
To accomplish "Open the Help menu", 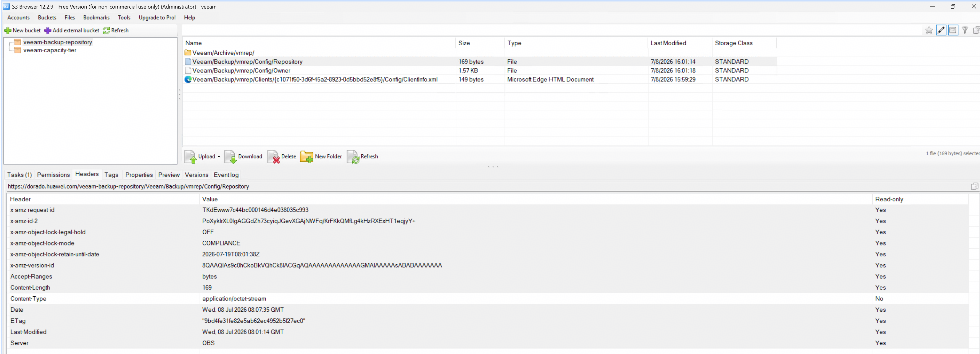I will pyautogui.click(x=189, y=17).
